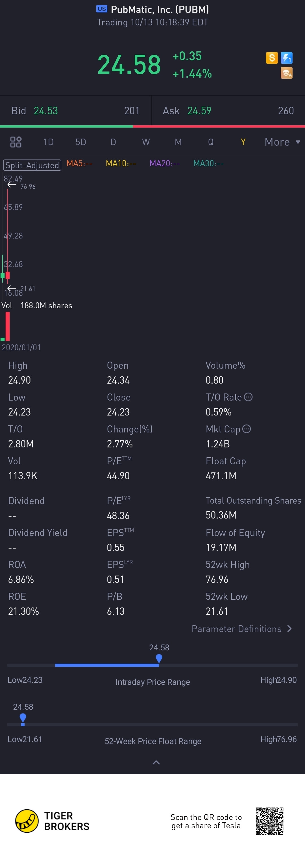
Task: Expand the More timeframe dropdown
Action: tap(282, 142)
